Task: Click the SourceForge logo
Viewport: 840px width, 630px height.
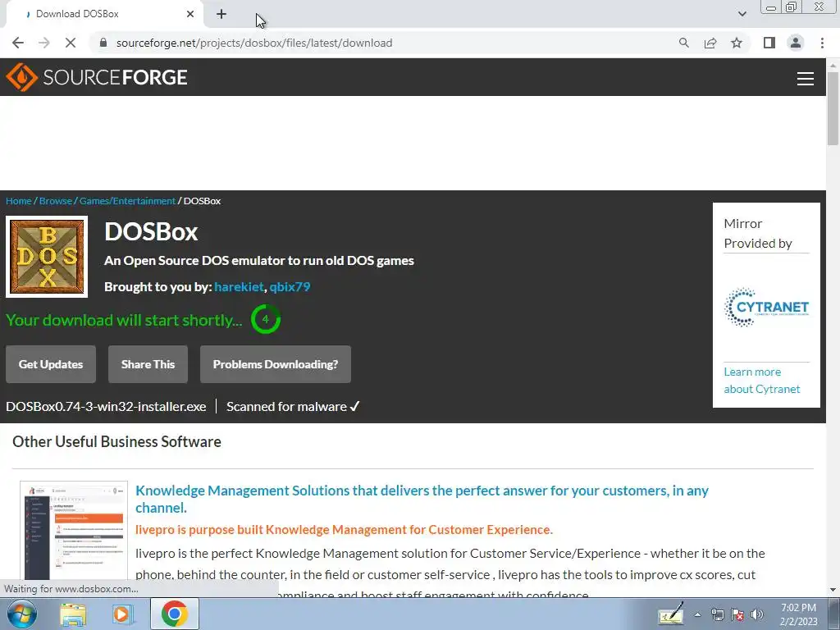Action: point(97,77)
